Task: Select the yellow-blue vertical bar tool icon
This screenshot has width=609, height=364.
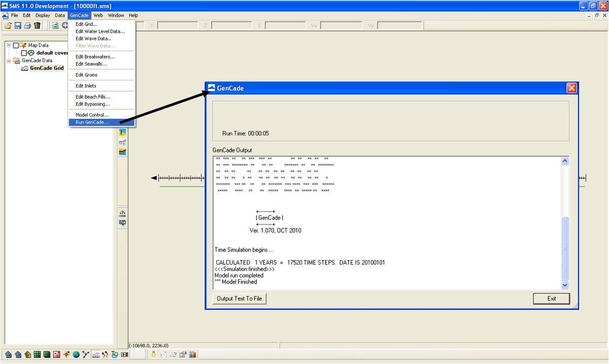Action: [x=122, y=132]
